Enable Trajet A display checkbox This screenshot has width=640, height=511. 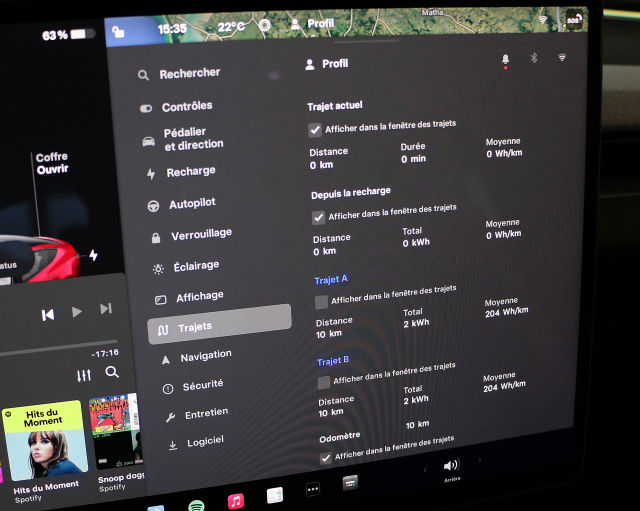321,301
